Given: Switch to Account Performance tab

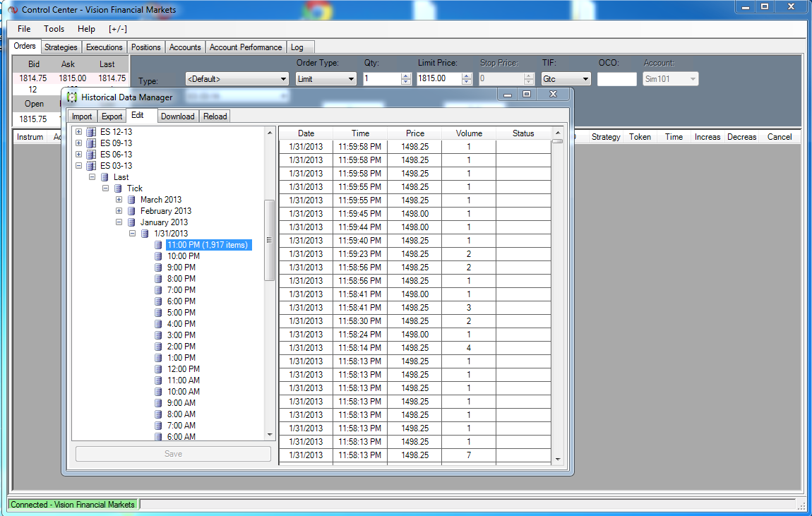Looking at the screenshot, I should 246,47.
